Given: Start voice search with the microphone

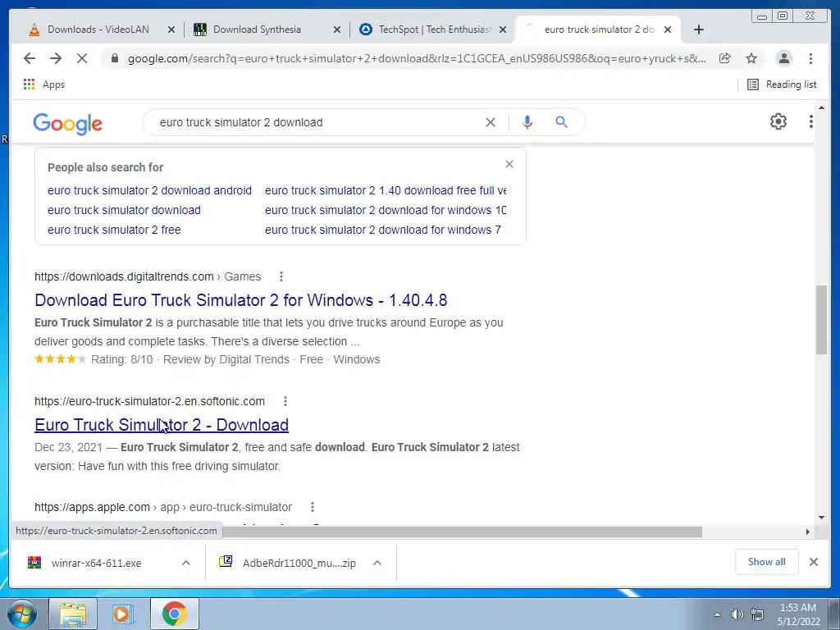Looking at the screenshot, I should [x=527, y=122].
